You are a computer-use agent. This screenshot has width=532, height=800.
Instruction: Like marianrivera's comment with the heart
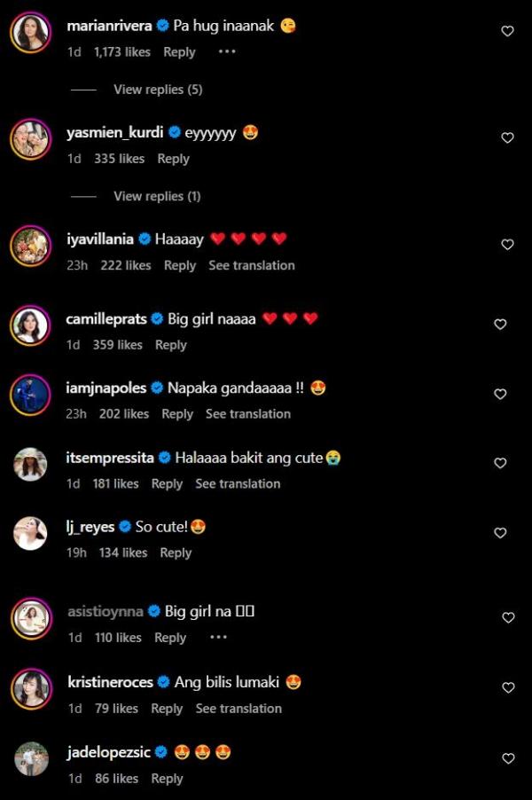pos(507,31)
